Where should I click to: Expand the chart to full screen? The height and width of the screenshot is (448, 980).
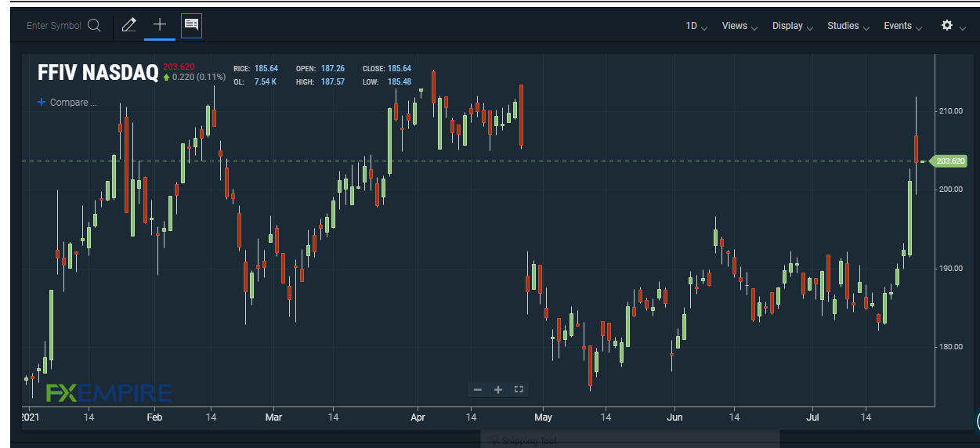[518, 389]
